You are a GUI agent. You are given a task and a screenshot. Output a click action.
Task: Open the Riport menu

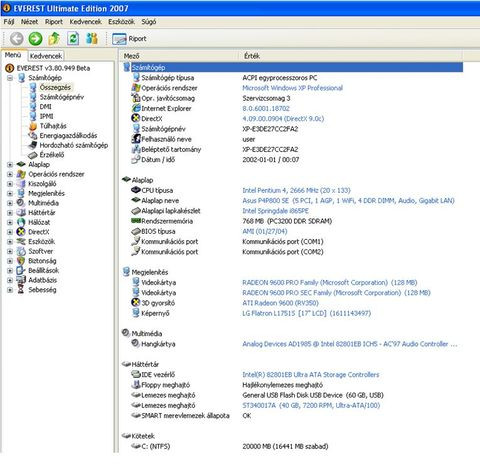tap(54, 22)
